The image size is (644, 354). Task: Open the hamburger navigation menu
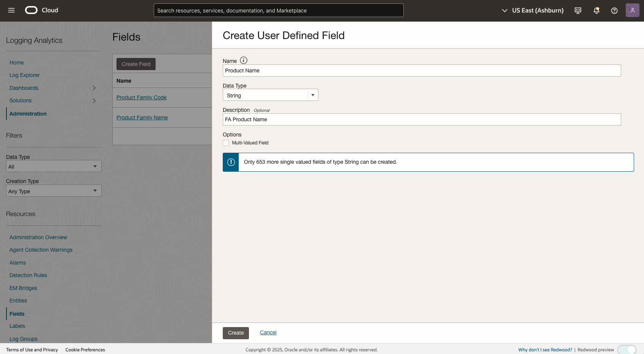11,10
